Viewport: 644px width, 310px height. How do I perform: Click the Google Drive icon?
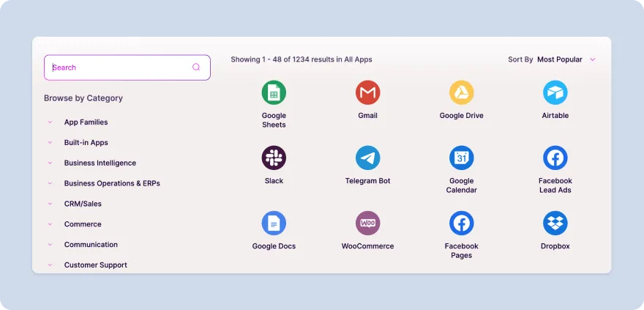click(x=461, y=93)
